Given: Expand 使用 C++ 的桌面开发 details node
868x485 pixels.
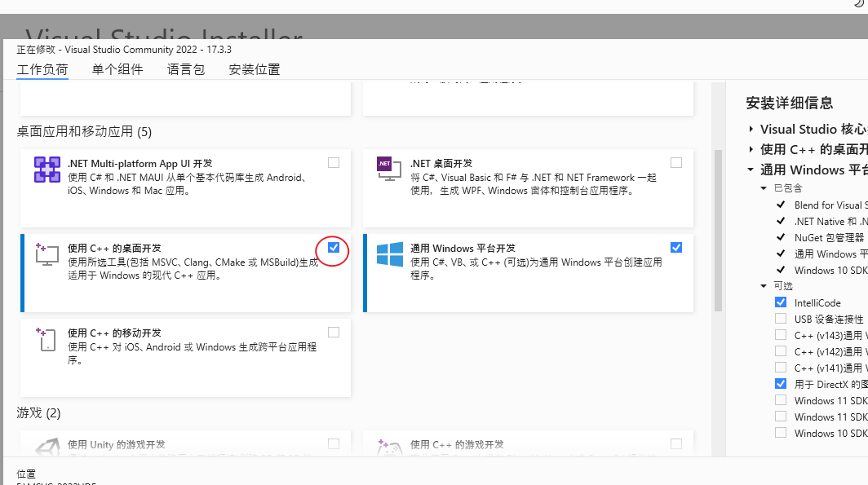Looking at the screenshot, I should [x=751, y=150].
